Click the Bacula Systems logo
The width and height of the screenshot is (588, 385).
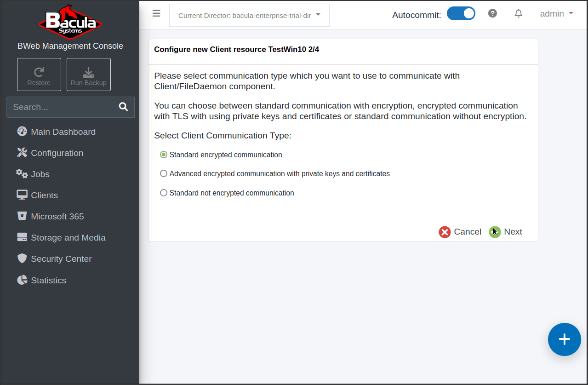70,22
